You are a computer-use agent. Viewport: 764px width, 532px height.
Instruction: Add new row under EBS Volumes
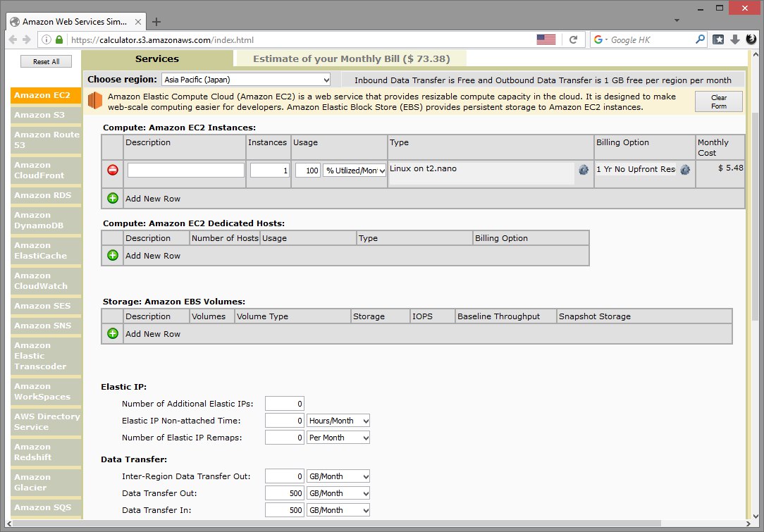113,333
